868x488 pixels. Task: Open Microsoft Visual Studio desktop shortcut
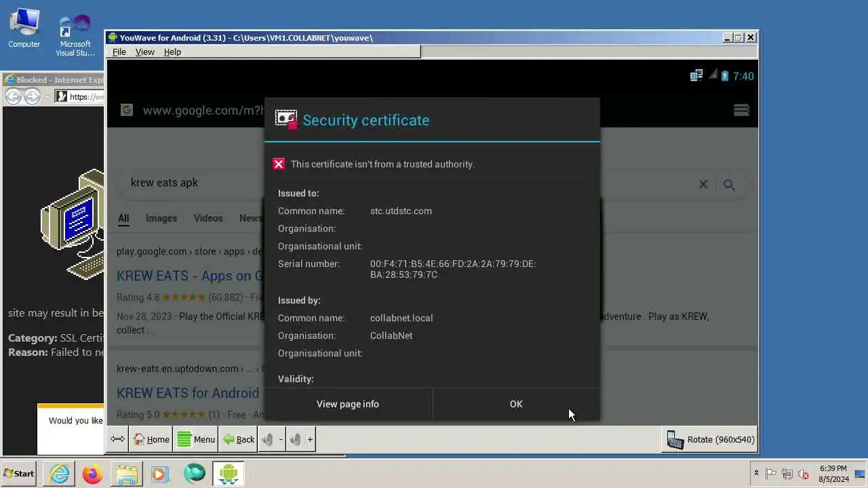point(75,35)
